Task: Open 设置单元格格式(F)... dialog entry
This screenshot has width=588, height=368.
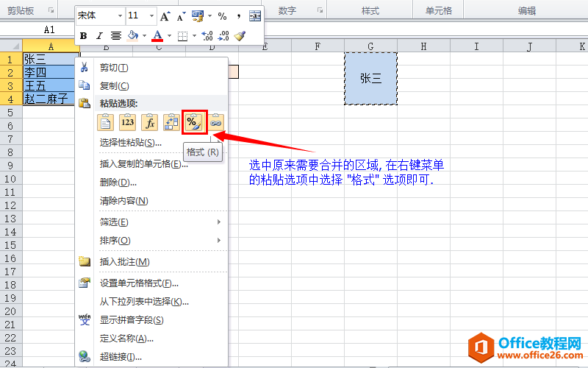Action: tap(151, 283)
